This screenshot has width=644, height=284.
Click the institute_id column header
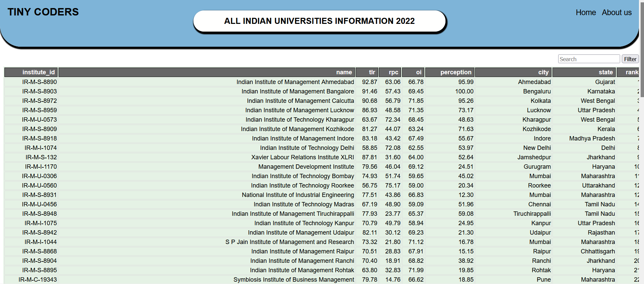[31, 72]
